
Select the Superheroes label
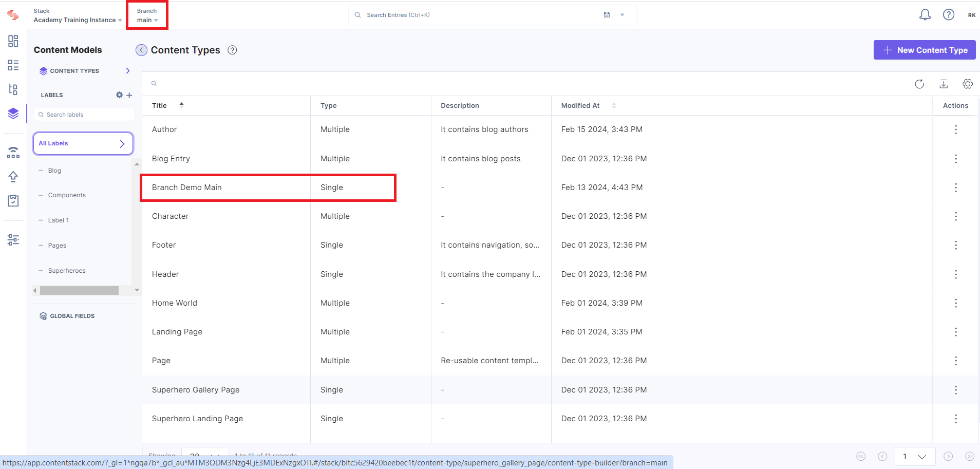67,271
